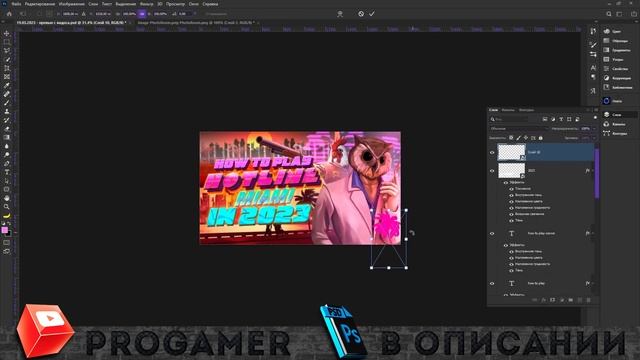This screenshot has height=360, width=640.
Task: Switch to the second document tab
Action: [196, 23]
